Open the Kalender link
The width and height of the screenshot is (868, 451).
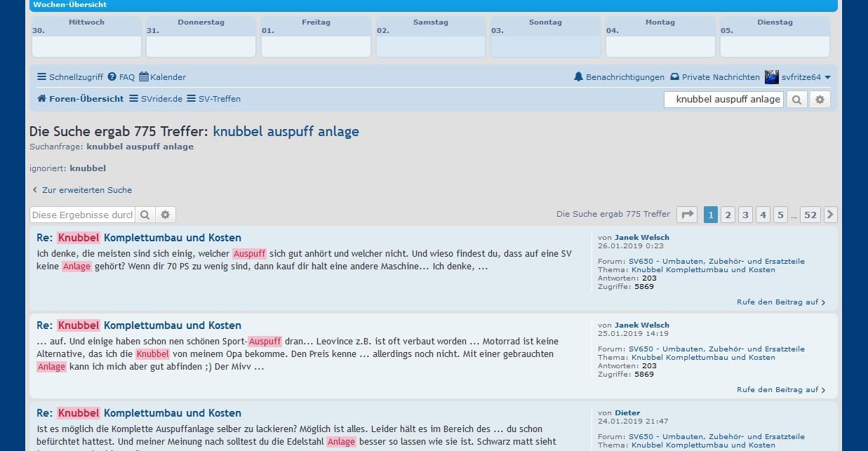[162, 77]
